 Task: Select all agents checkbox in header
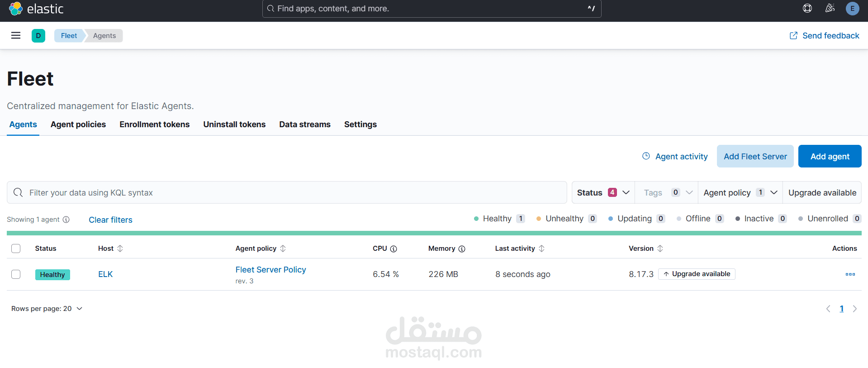pos(16,249)
